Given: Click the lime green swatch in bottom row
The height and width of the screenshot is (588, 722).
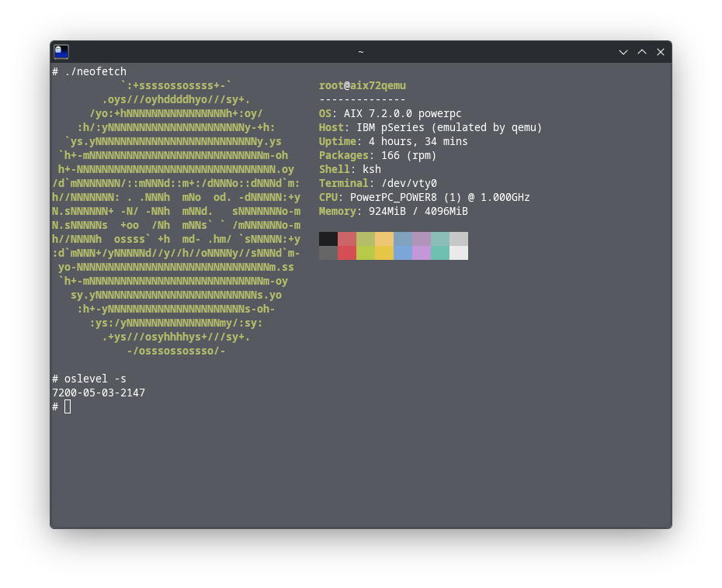Looking at the screenshot, I should pyautogui.click(x=366, y=253).
